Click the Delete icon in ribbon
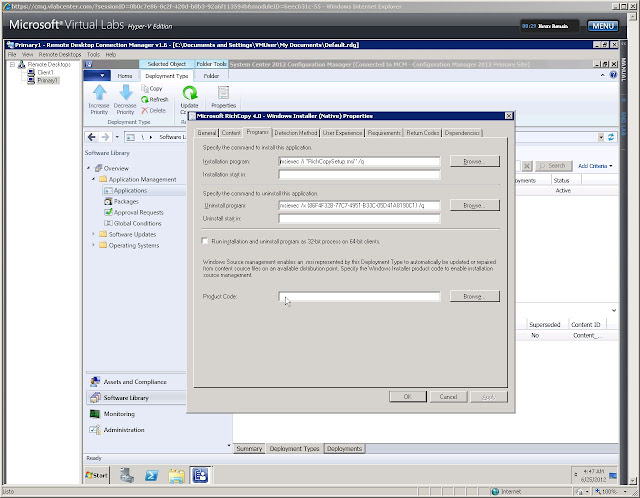The image size is (640, 498). pyautogui.click(x=145, y=110)
